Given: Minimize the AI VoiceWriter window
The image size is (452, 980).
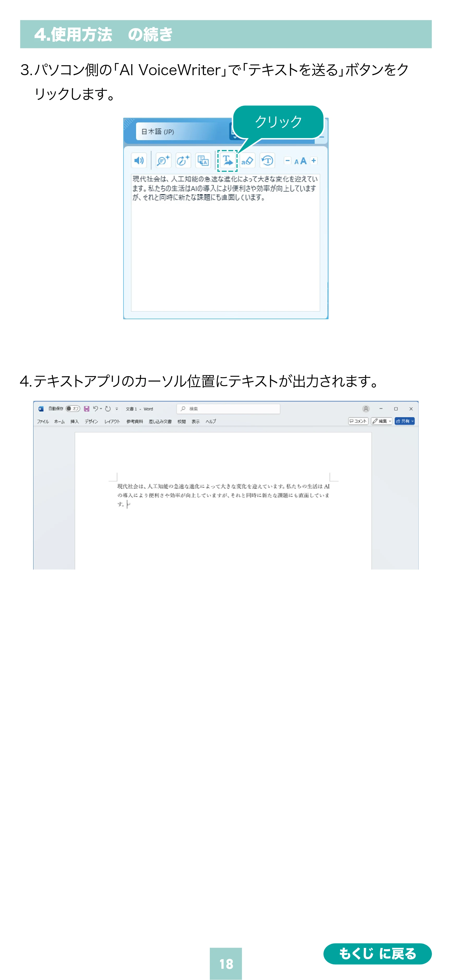Looking at the screenshot, I should tap(322, 137).
